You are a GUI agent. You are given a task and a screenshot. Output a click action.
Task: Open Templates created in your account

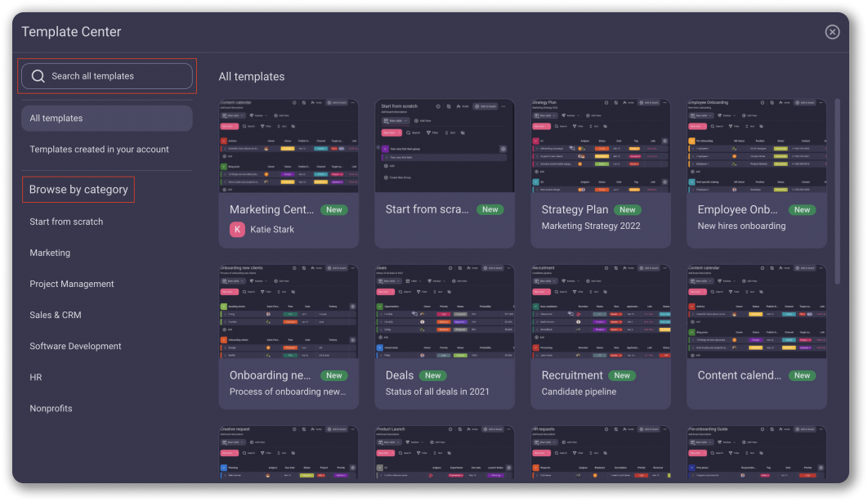point(99,150)
